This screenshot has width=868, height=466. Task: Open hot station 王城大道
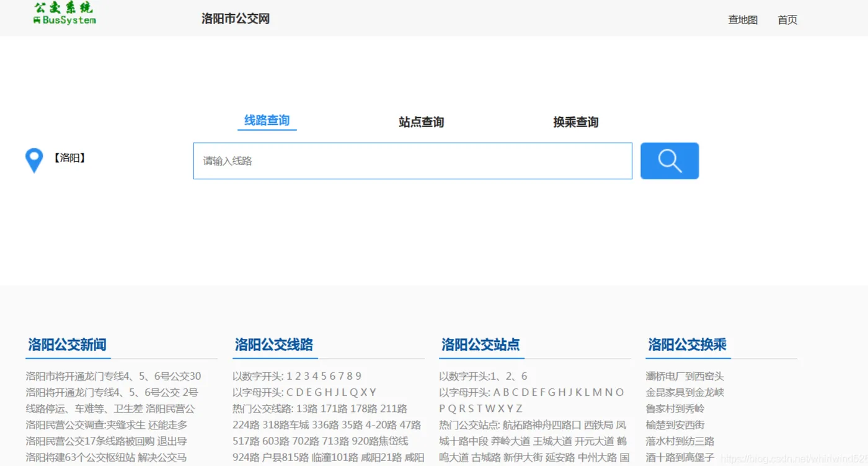552,441
